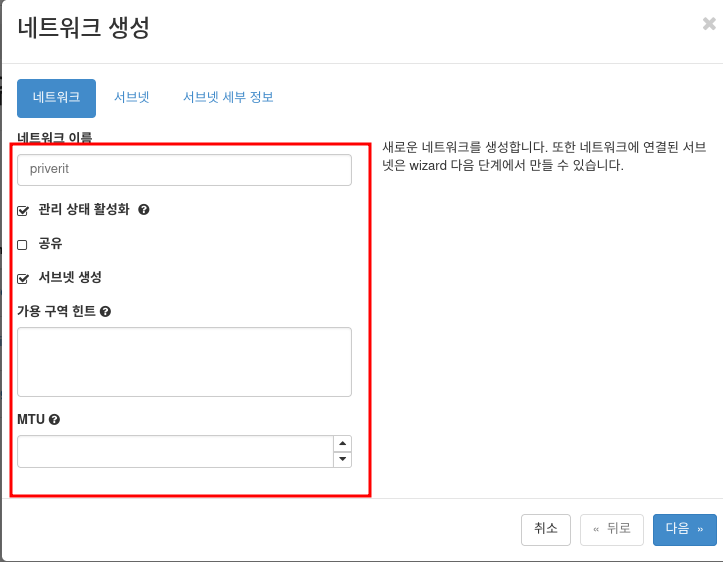Uncheck the 서브넷 생성 checkbox

pos(23,278)
